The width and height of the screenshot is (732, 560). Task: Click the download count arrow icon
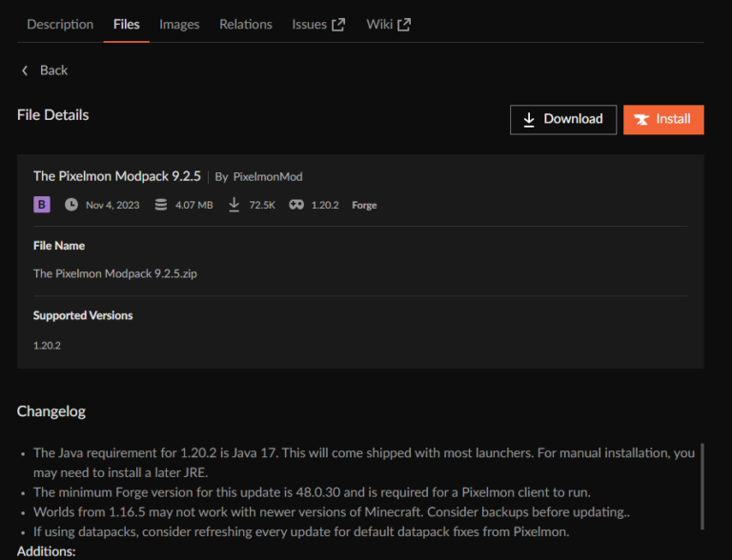234,205
